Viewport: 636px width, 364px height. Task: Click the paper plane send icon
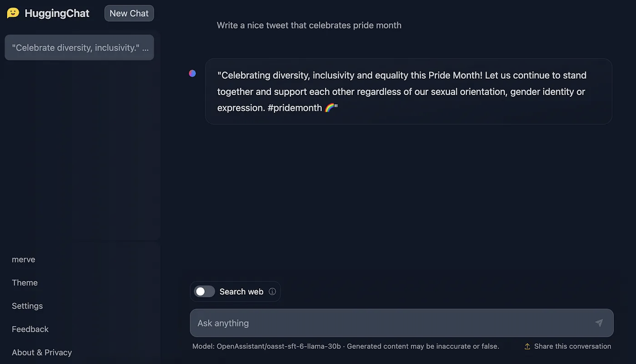(599, 323)
